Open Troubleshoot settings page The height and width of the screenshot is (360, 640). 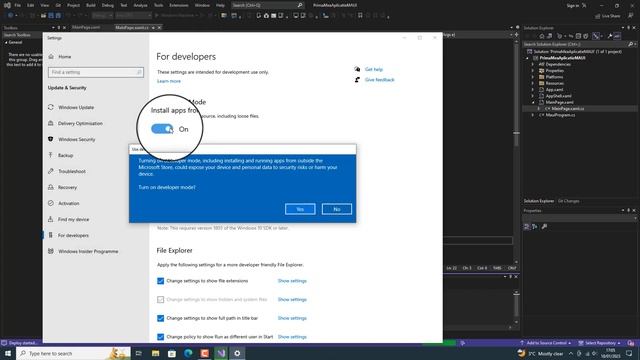pyautogui.click(x=72, y=171)
